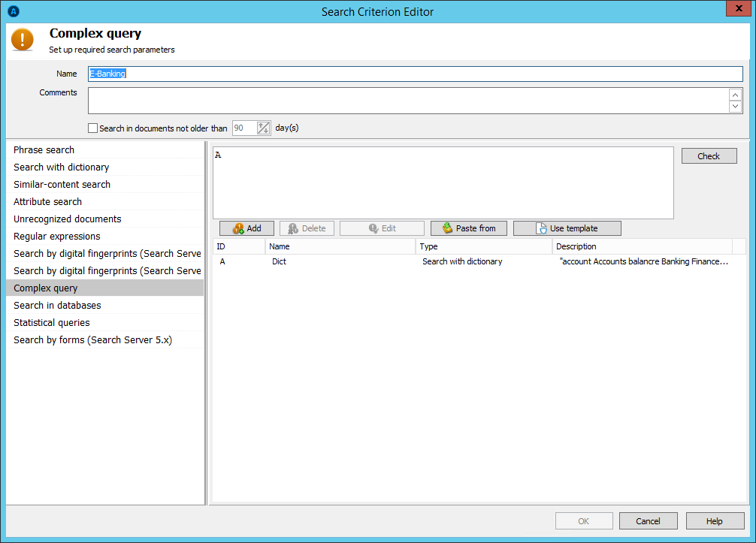Click the Paste from button
Screen dimensions: 756x543
[469, 228]
